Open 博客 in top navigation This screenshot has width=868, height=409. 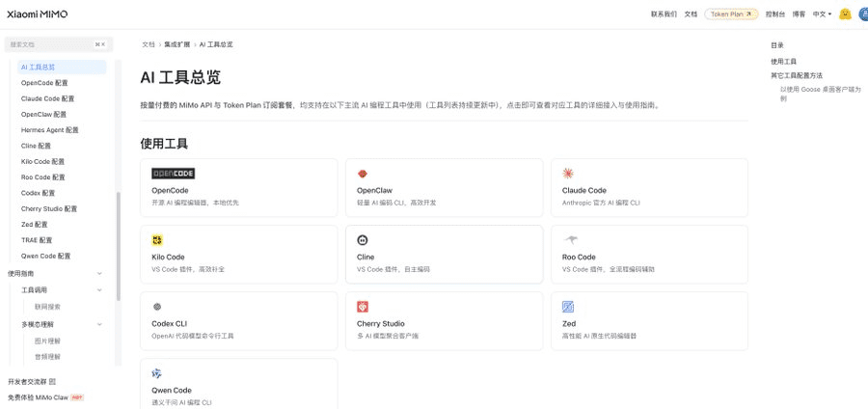(799, 14)
